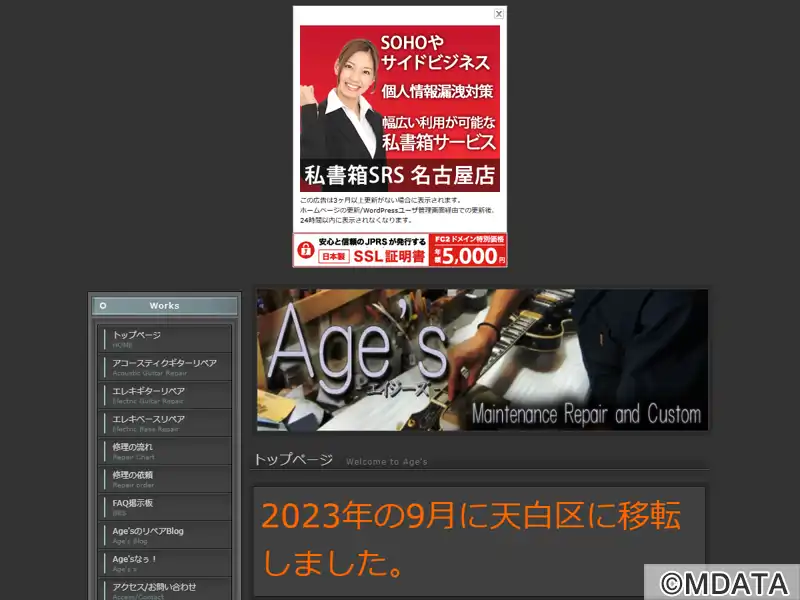This screenshot has width=800, height=600.
Task: Open FAQ掲示板 menu item
Action: 164,507
